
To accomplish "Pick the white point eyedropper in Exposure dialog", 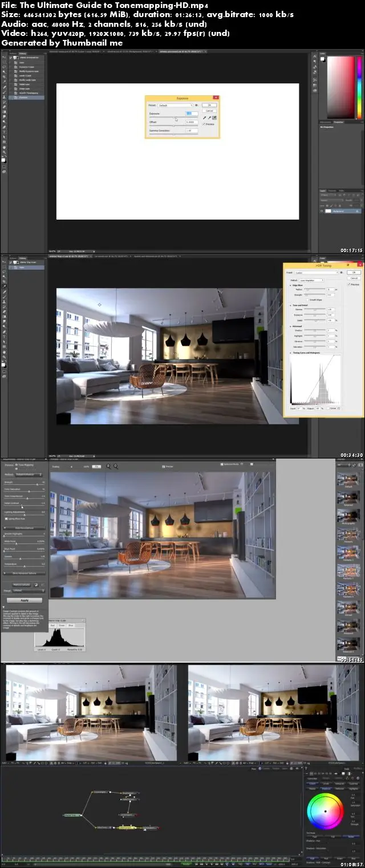I will [214, 117].
